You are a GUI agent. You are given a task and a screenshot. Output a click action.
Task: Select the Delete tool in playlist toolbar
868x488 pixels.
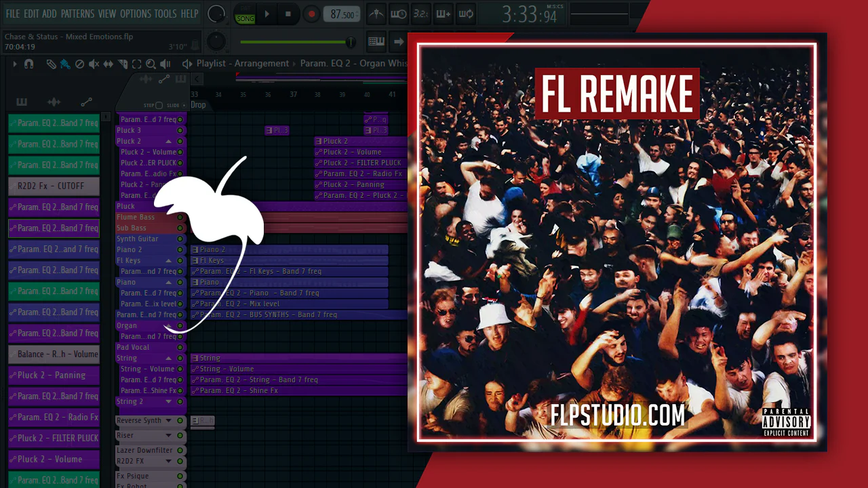[79, 64]
